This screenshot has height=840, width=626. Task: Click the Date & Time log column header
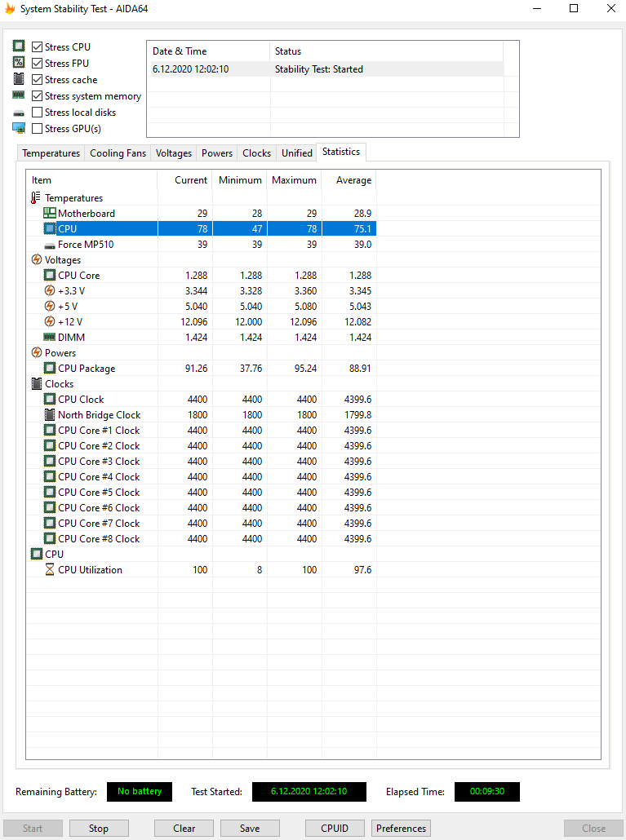point(209,51)
